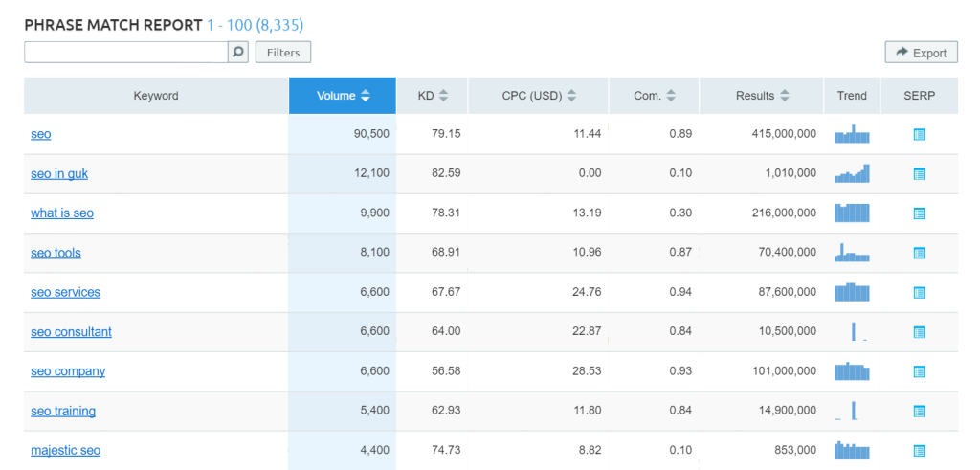Open the 'majestic seo' keyword link
The image size is (980, 470).
[x=65, y=450]
